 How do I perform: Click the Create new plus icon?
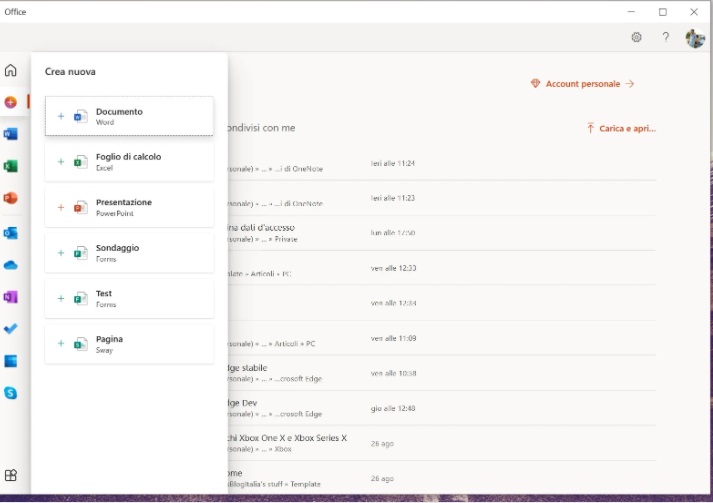click(10, 102)
